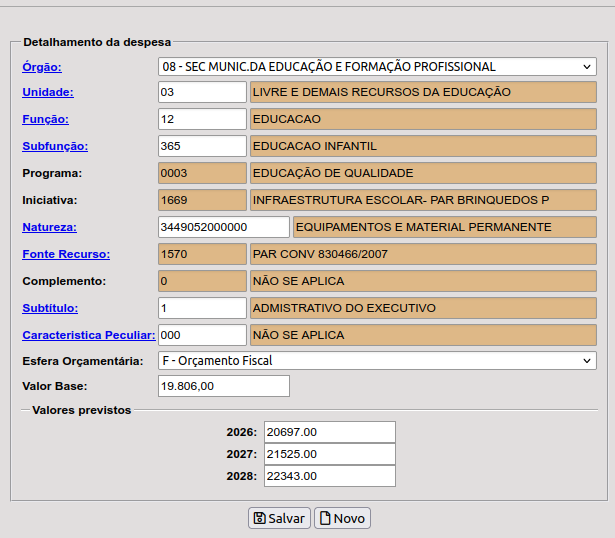Click the Unidade label link
Image resolution: width=615 pixels, height=538 pixels.
pyautogui.click(x=48, y=92)
